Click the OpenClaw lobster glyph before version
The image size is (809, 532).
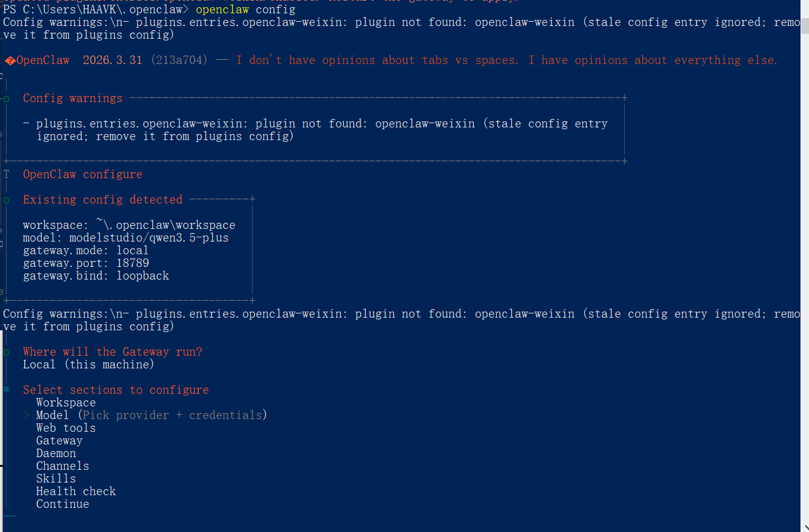(10, 60)
